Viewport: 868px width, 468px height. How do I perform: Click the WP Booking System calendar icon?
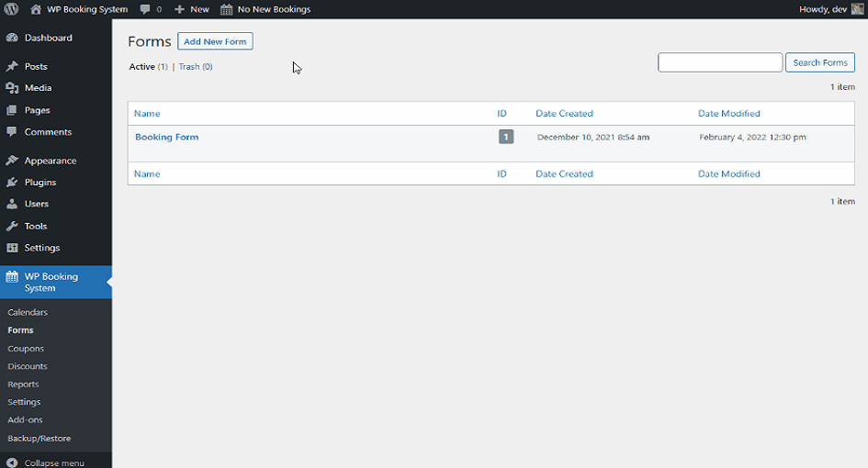[12, 276]
